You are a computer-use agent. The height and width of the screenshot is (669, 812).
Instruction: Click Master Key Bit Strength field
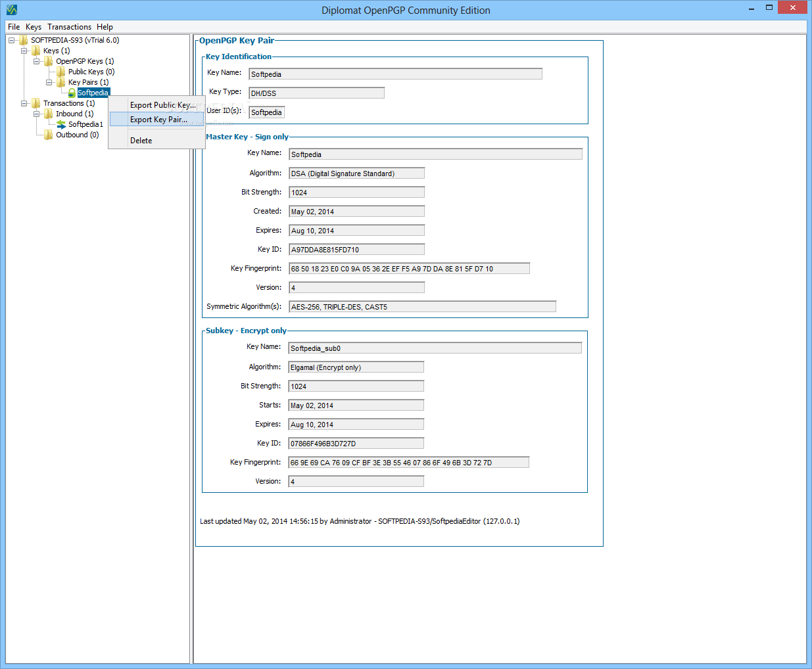click(x=356, y=193)
